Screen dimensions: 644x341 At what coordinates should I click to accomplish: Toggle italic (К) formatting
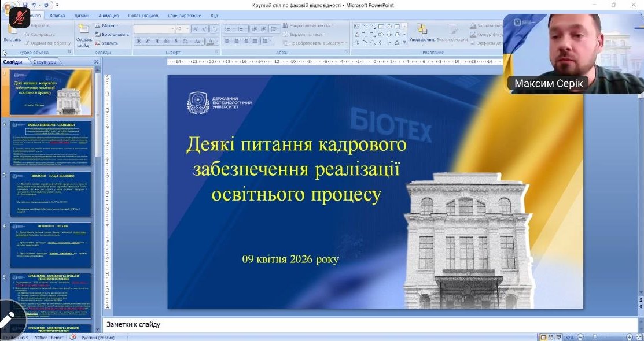click(148, 42)
